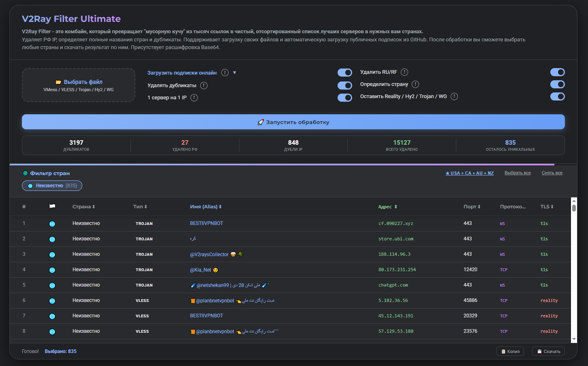The width and height of the screenshot is (588, 366).
Task: Open the Выбрать файл upload area
Action: click(x=79, y=85)
